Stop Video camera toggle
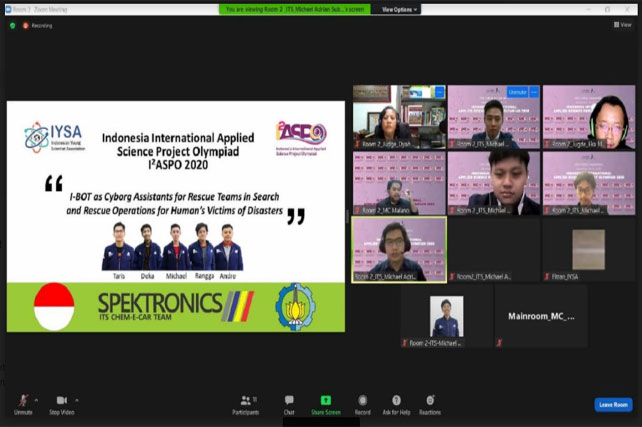This screenshot has height=427, width=642. pos(62,404)
